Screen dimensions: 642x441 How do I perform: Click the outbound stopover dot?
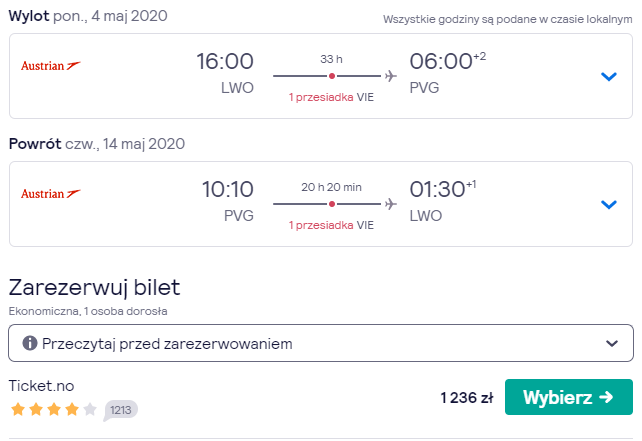[332, 76]
